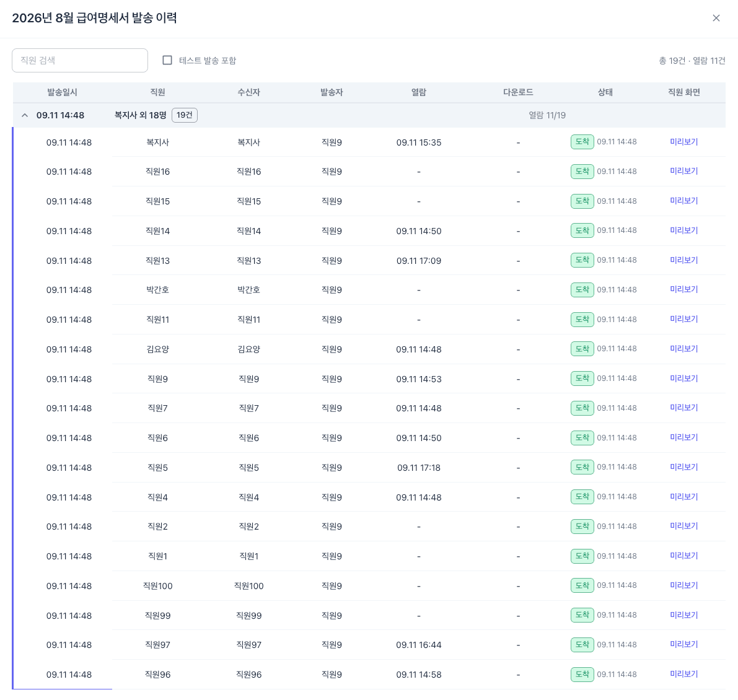Click view time 09.11 17:18

419,468
